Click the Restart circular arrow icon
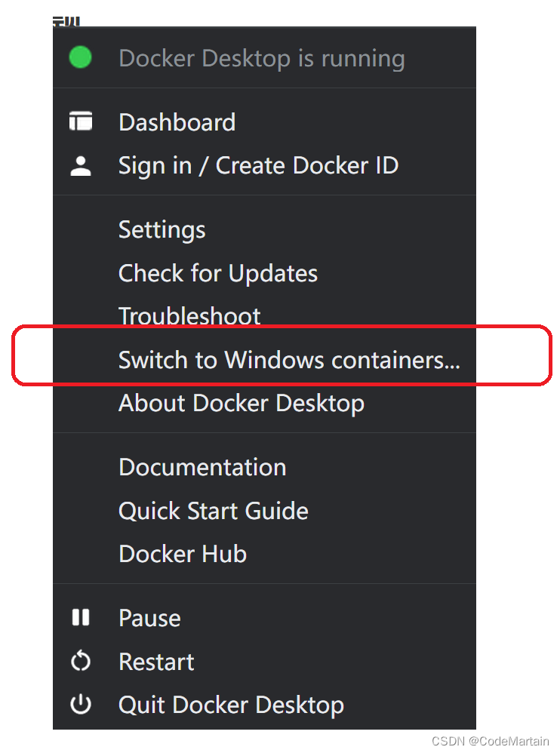 pyautogui.click(x=81, y=661)
